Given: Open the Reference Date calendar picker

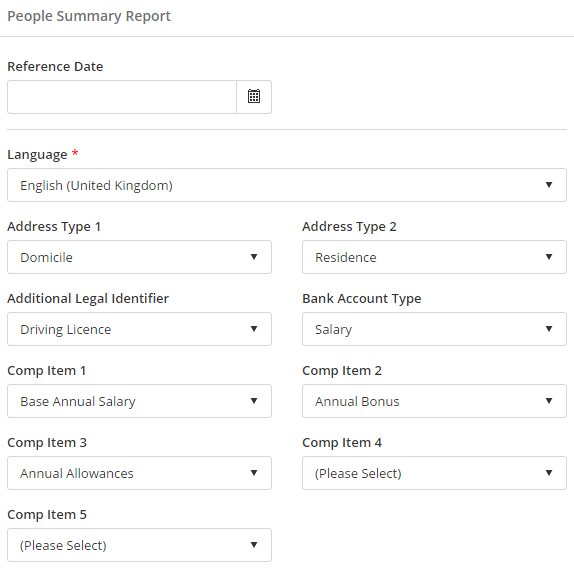Looking at the screenshot, I should pyautogui.click(x=254, y=97).
